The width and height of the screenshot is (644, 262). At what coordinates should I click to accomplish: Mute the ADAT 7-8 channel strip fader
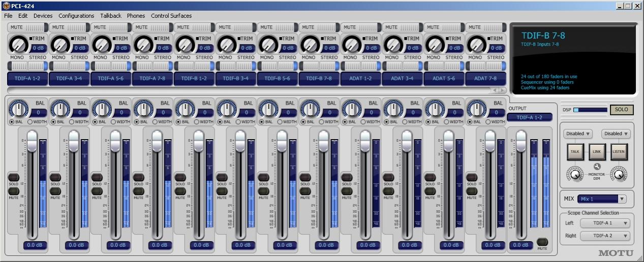pos(472,191)
